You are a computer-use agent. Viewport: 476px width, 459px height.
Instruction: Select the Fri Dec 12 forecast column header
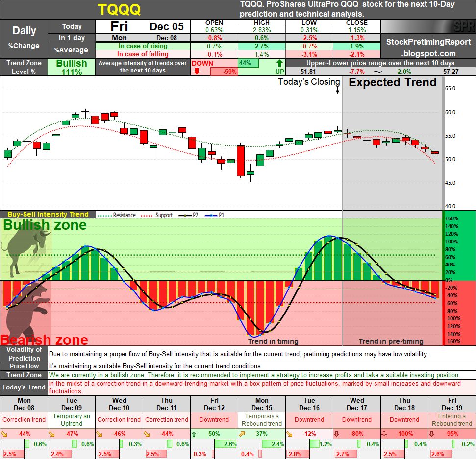(x=214, y=404)
